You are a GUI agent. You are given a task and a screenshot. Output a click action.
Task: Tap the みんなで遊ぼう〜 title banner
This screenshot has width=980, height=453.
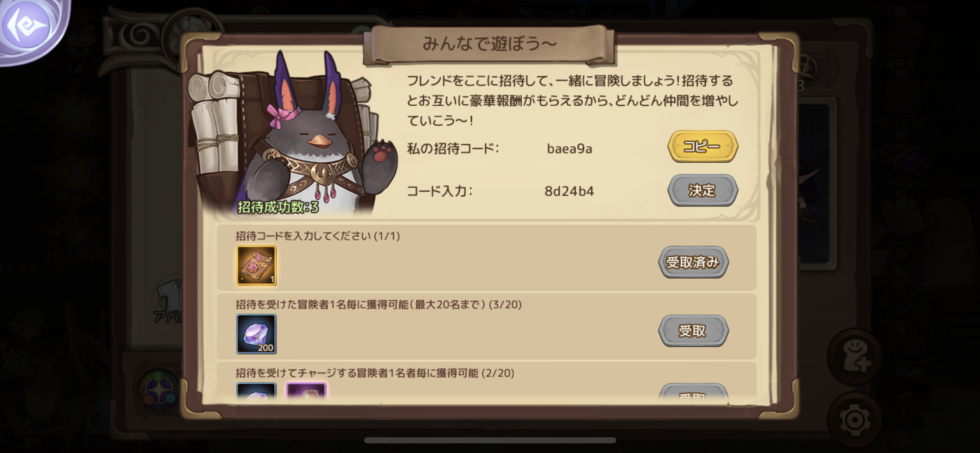(489, 43)
